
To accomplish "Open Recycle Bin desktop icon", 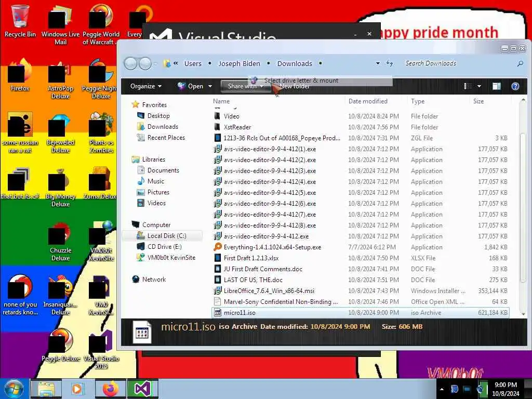I will (20, 20).
